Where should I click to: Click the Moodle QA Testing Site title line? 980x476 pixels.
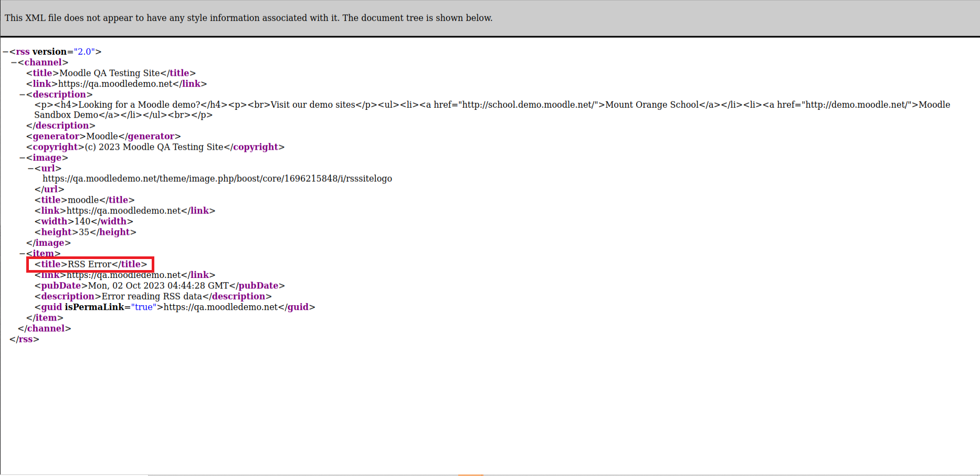[x=111, y=73]
